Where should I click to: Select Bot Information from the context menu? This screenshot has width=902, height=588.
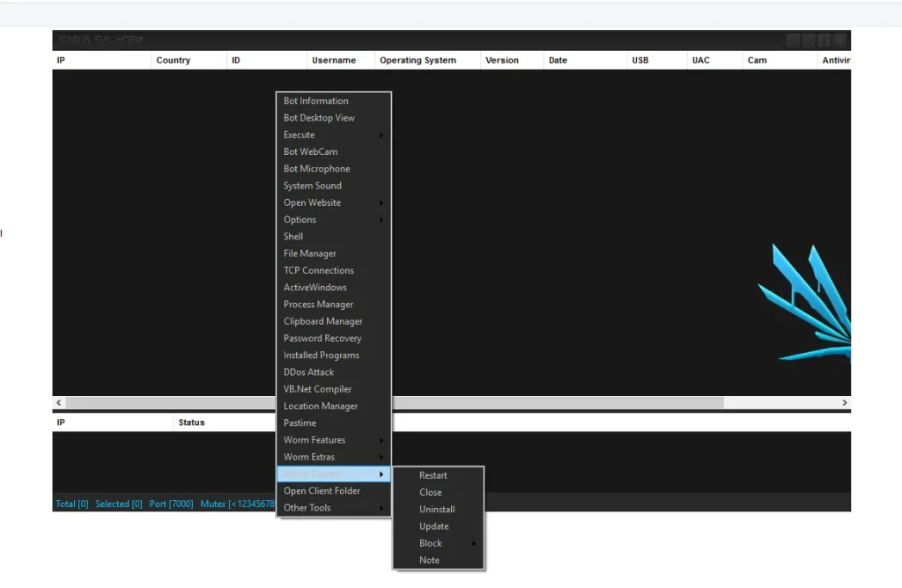tap(315, 101)
